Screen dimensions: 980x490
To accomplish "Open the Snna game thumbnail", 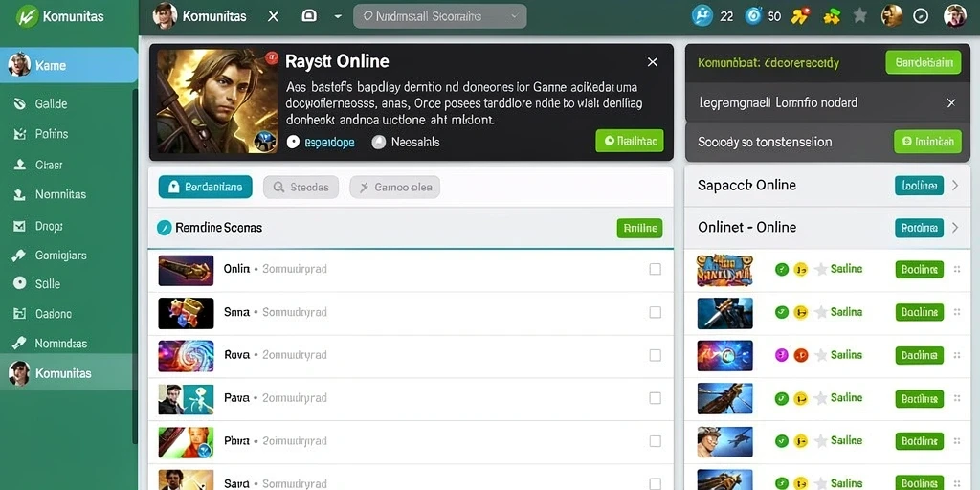I will [x=186, y=313].
